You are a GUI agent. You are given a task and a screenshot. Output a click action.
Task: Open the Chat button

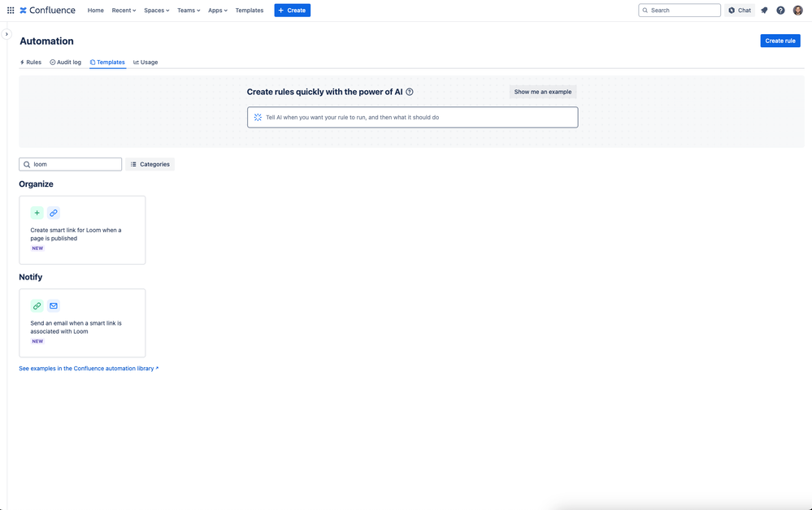click(740, 11)
